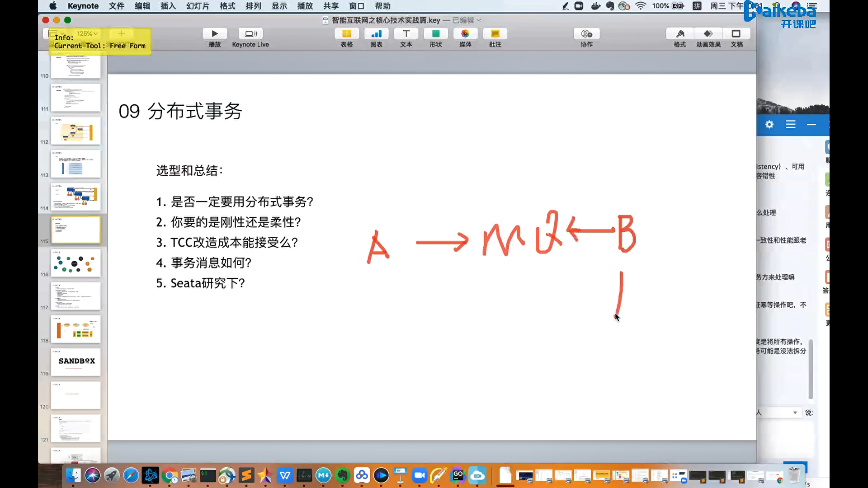The height and width of the screenshot is (488, 868).
Task: Click the 播放 play button in toolbar
Action: click(215, 34)
